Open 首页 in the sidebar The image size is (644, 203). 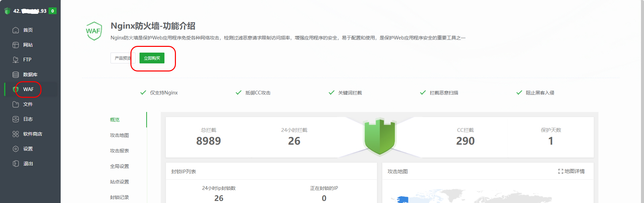(x=28, y=30)
